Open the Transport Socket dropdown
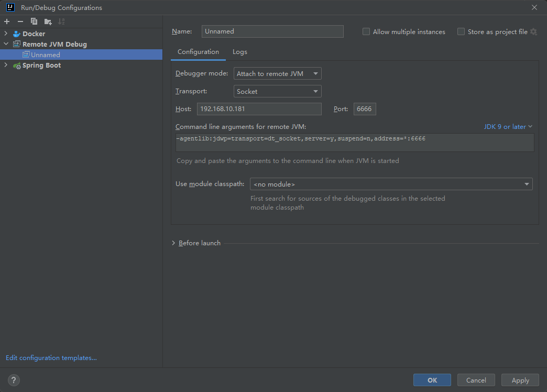The image size is (547, 392). tap(277, 91)
